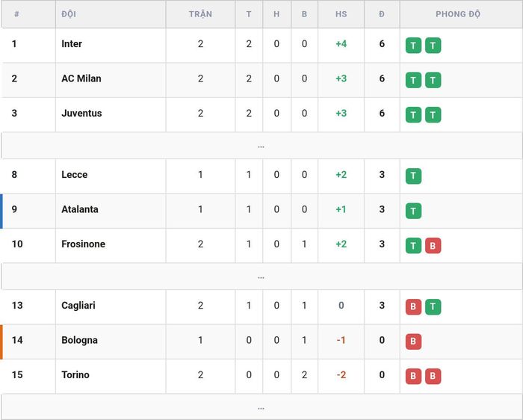Expand hidden rows below Torino
Viewport: 523px width, 420px height.
tap(261, 407)
